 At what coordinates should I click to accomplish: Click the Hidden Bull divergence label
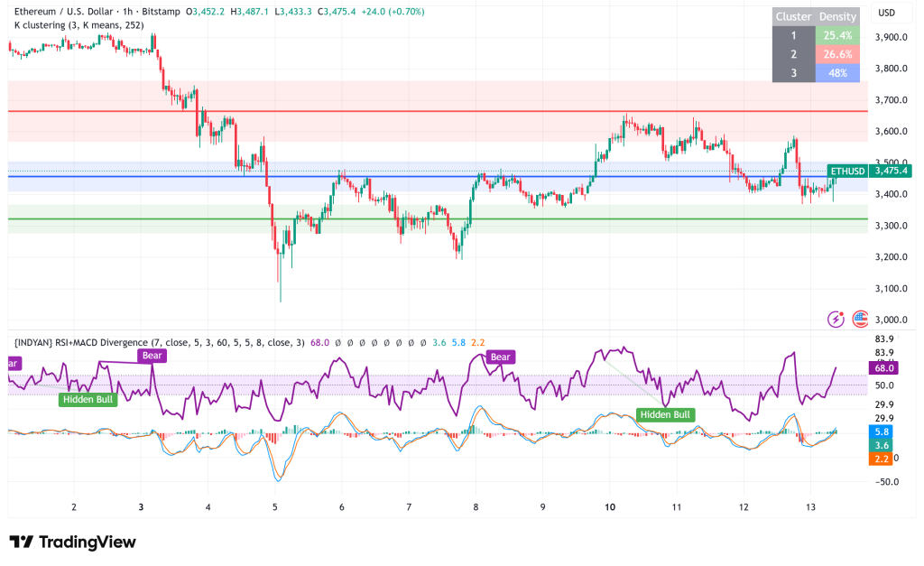tap(88, 399)
